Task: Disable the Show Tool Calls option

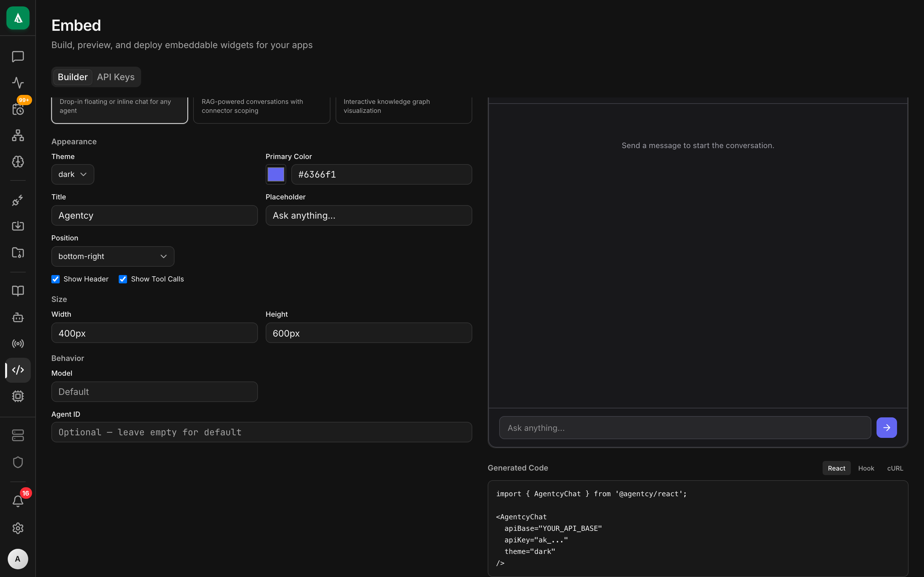Action: [123, 279]
